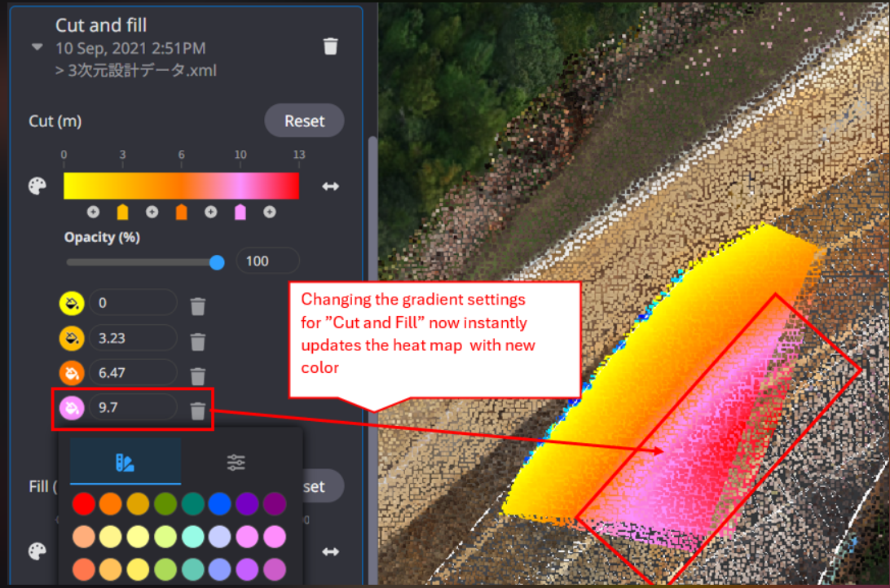This screenshot has height=588, width=890.
Task: Reset the Cut gradient settings
Action: pos(304,121)
